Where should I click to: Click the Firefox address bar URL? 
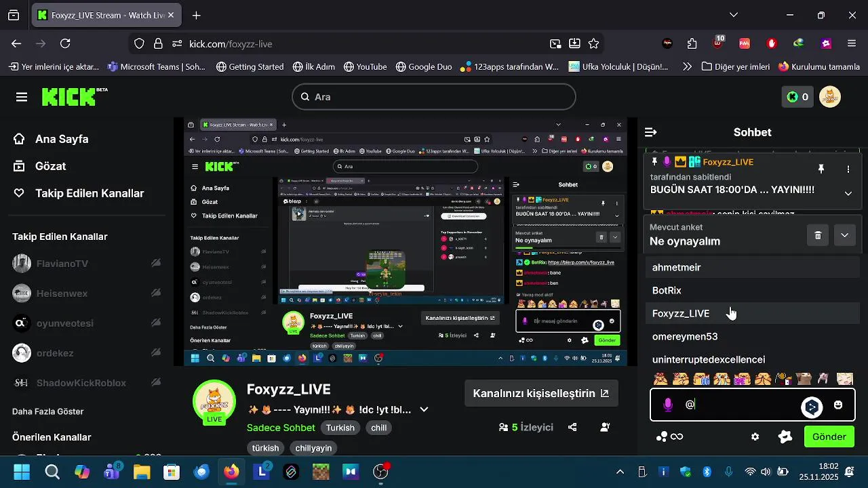tap(230, 43)
